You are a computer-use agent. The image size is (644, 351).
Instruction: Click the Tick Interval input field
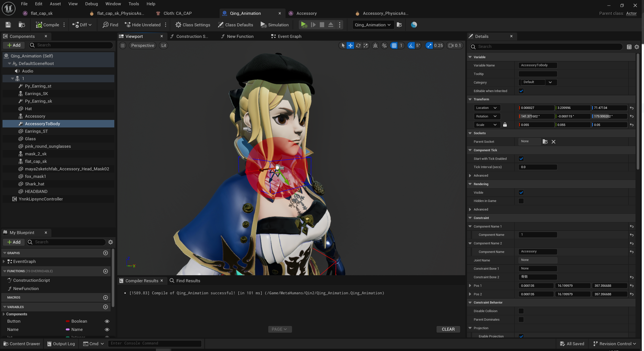(537, 167)
